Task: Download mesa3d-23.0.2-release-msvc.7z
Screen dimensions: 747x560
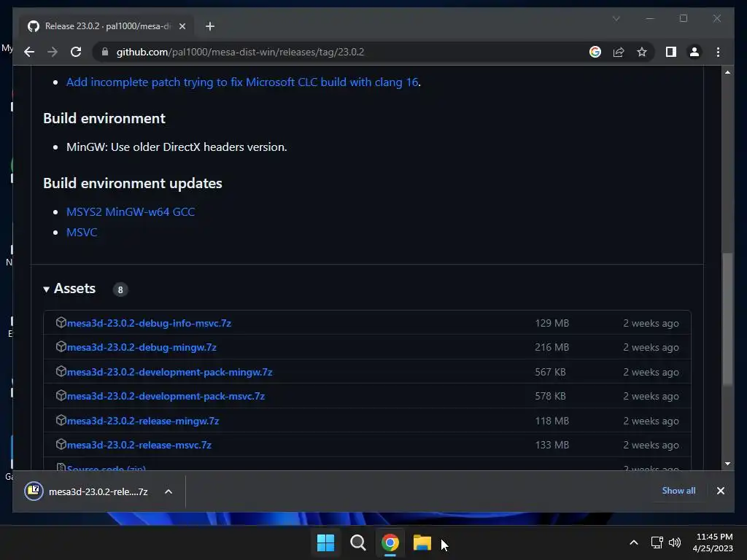Action: tap(139, 446)
